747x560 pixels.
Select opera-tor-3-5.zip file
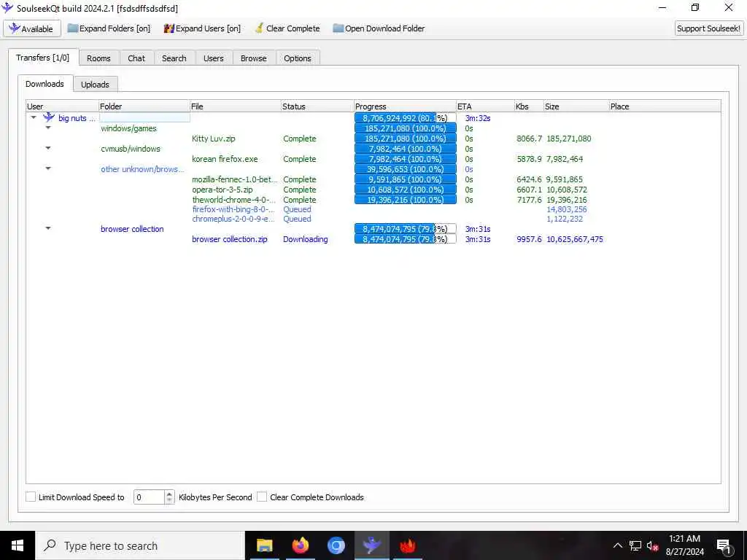pos(222,190)
